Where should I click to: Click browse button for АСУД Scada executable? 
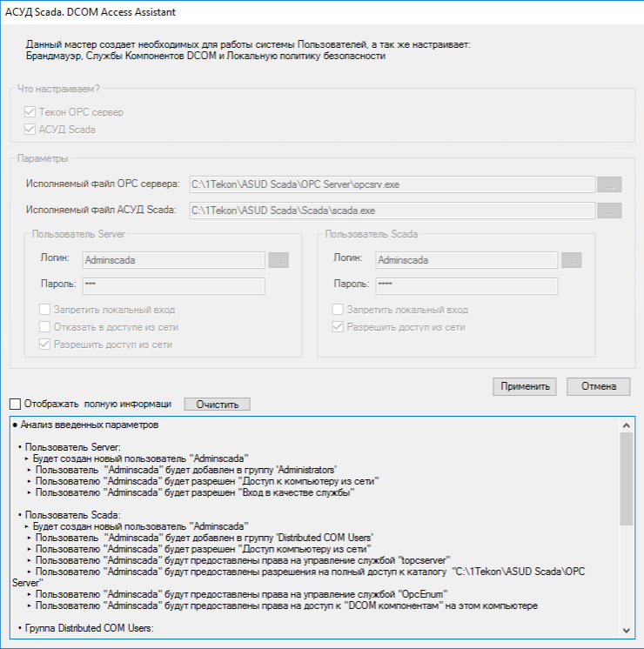609,210
